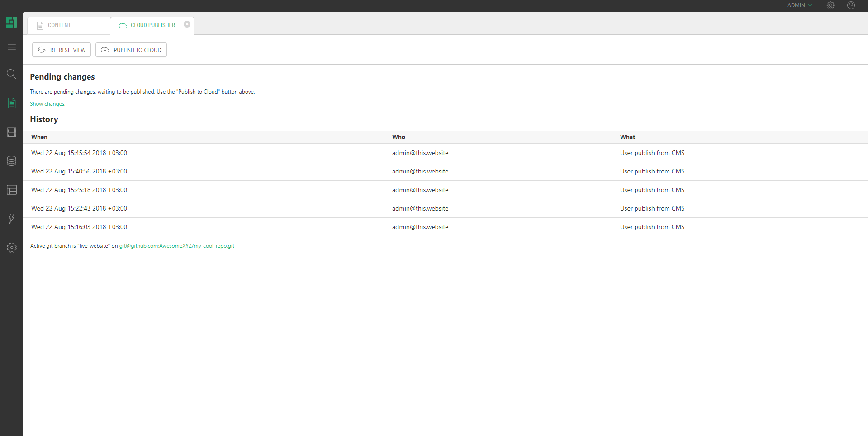Select the content document icon in sidebar
This screenshot has width=868, height=436.
pos(12,103)
